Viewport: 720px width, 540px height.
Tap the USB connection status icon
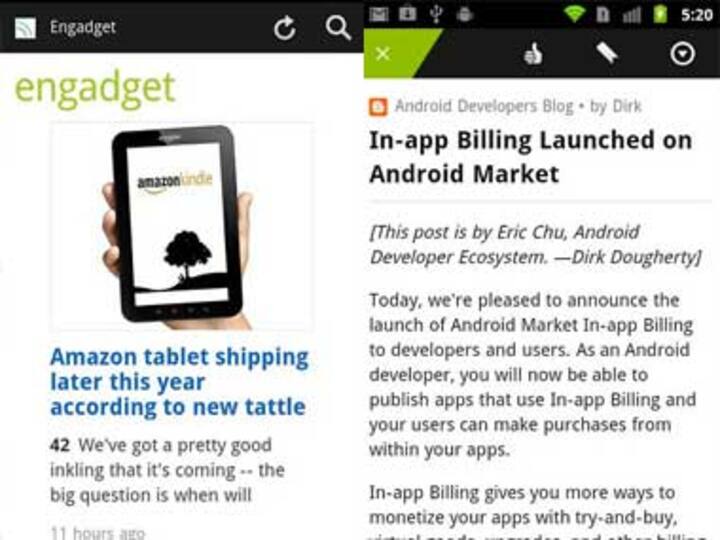437,14
